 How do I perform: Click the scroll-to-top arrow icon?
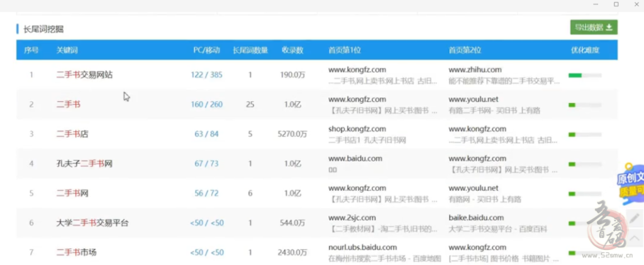coord(635,237)
